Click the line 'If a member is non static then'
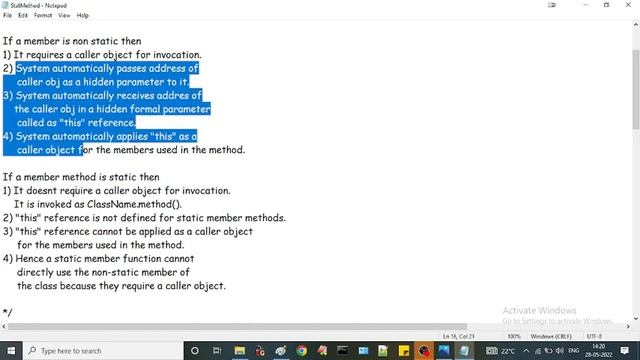Viewport: 640px width, 360px height. tap(72, 41)
